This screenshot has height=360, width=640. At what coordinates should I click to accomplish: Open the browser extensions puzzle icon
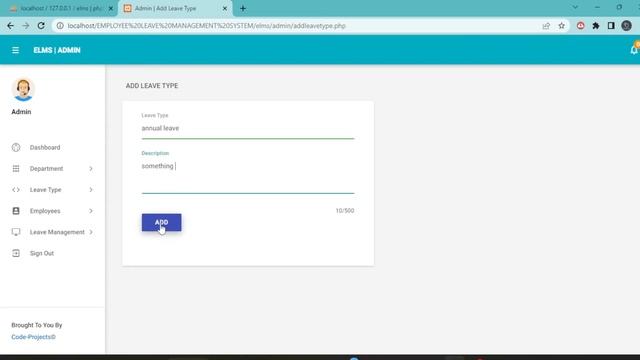pos(596,26)
